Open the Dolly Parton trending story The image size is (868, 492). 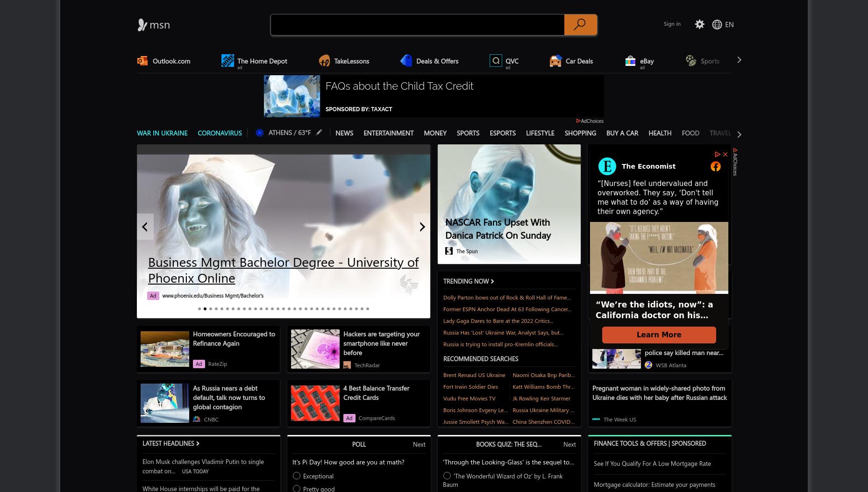(507, 298)
